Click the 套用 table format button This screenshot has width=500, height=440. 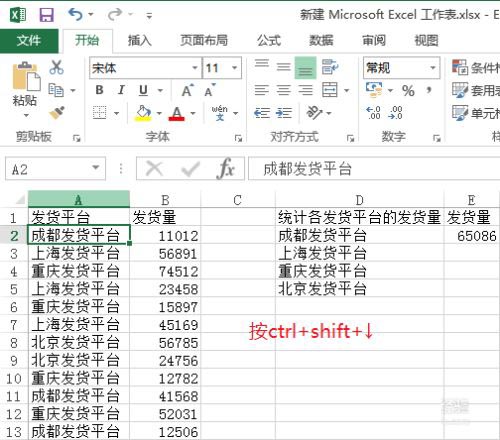476,90
